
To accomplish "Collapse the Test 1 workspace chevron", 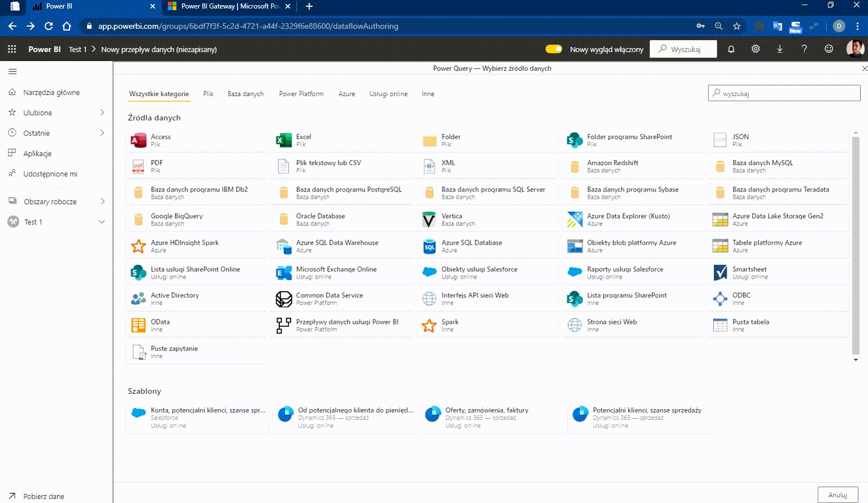I will coord(102,222).
